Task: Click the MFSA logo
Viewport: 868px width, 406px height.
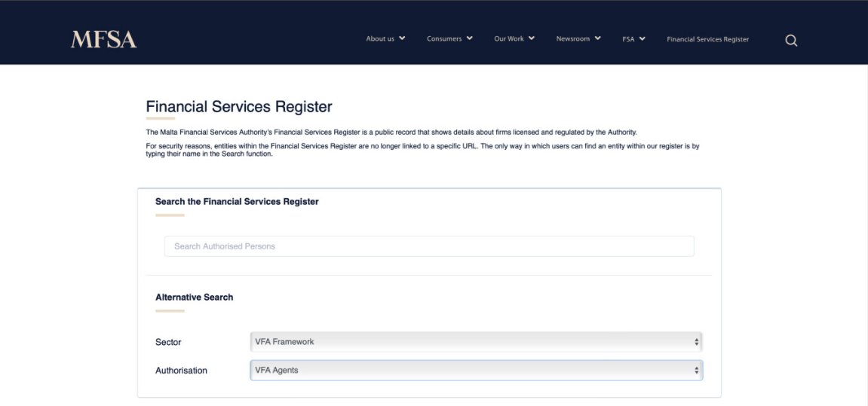Action: coord(103,39)
